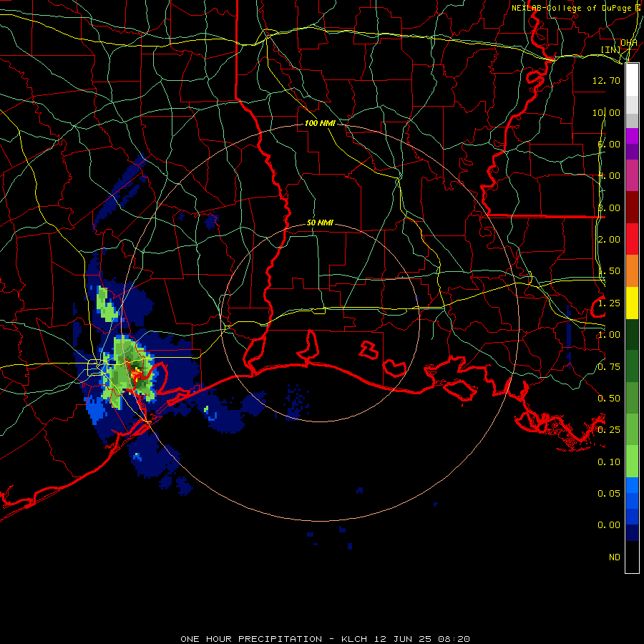Click the 12.70 scale value

pyautogui.click(x=606, y=80)
